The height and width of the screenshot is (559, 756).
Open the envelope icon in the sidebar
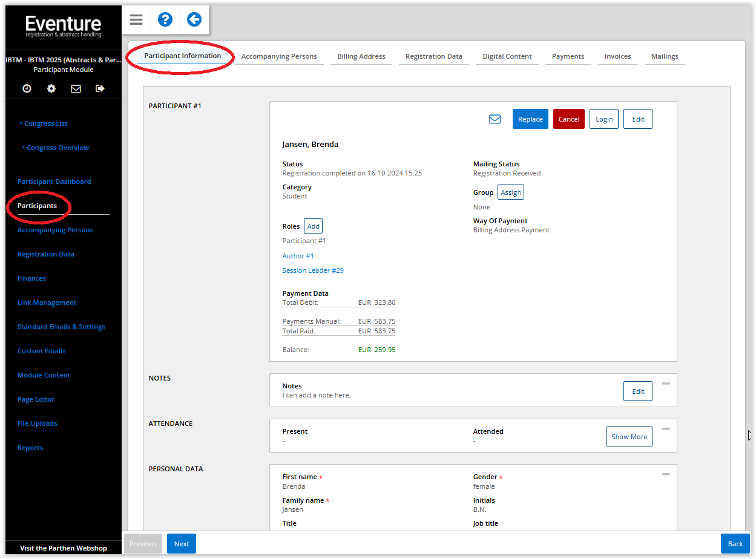76,89
